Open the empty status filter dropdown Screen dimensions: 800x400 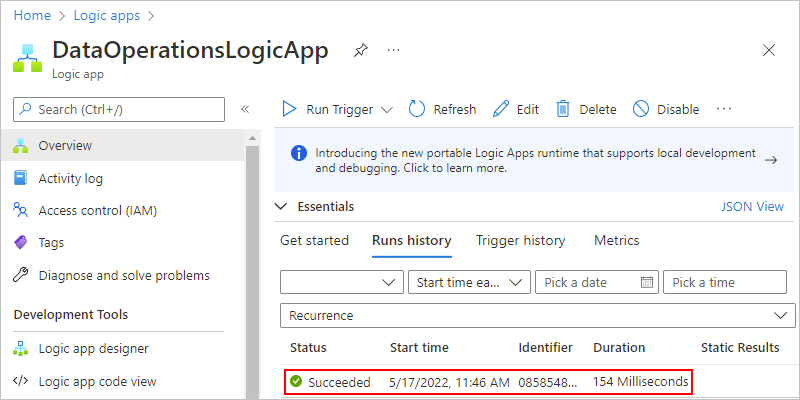point(342,282)
